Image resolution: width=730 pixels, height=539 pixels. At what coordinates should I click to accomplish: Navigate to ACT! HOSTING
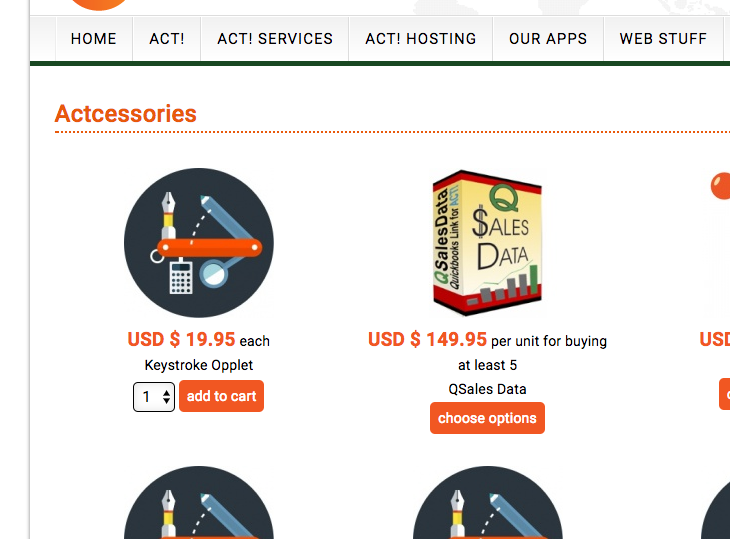click(x=421, y=39)
